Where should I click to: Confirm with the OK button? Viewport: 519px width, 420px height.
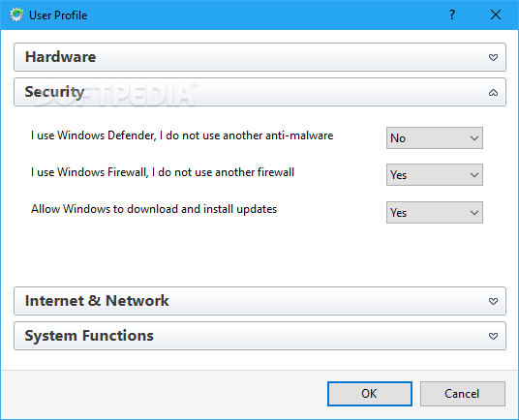tap(370, 394)
